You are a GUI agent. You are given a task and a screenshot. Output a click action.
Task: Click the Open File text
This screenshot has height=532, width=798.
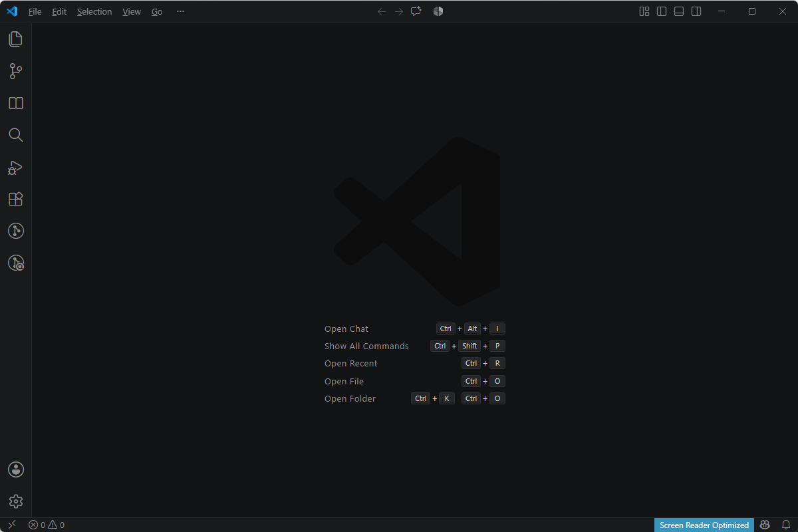click(x=344, y=381)
